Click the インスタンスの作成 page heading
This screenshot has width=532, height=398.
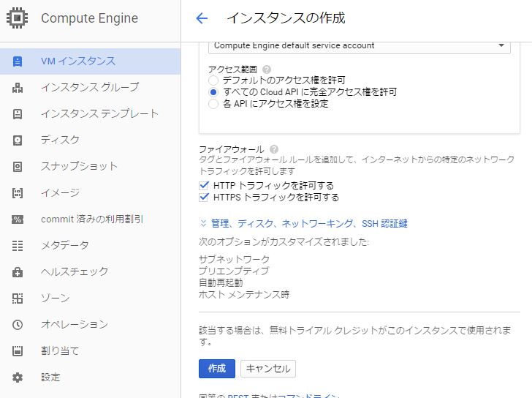[x=286, y=18]
